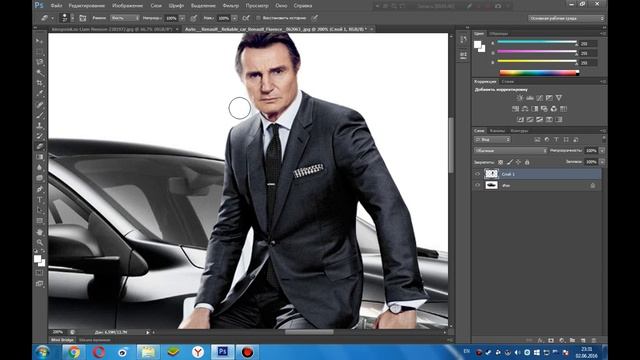Toggle the Brush panel from options bar
The image size is (640, 360).
pos(82,18)
